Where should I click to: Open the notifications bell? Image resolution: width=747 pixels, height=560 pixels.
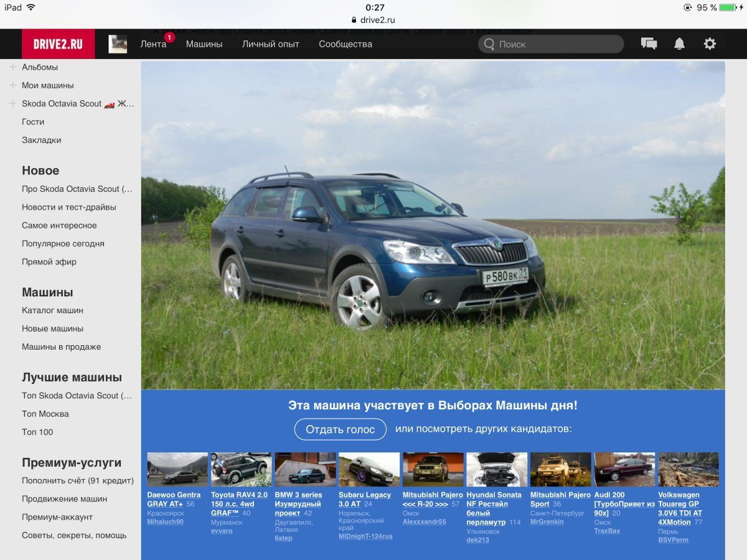pyautogui.click(x=679, y=44)
